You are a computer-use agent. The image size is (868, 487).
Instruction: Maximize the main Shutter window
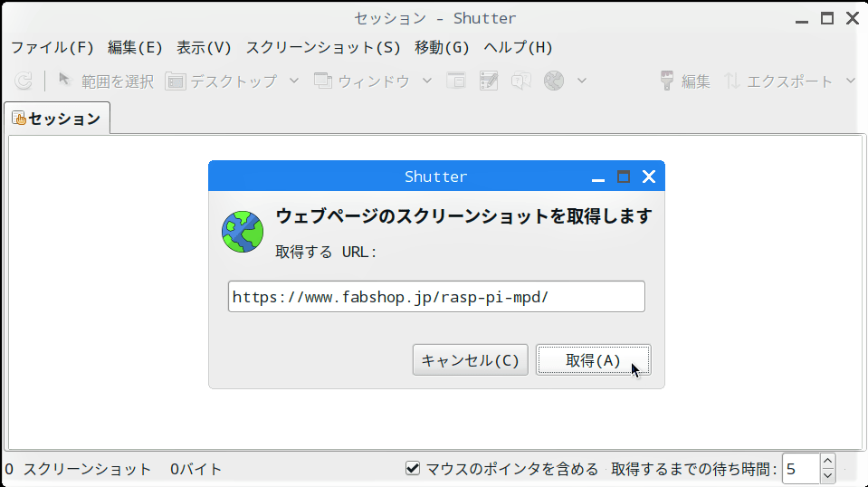pyautogui.click(x=827, y=18)
